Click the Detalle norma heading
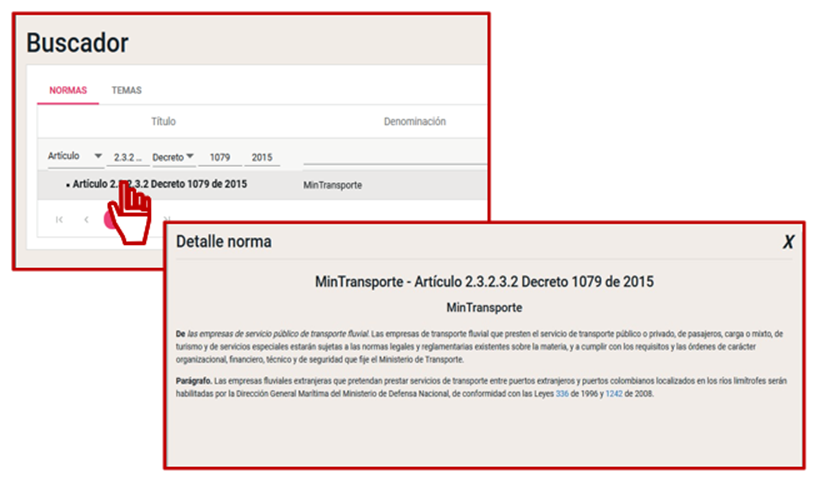 [224, 242]
